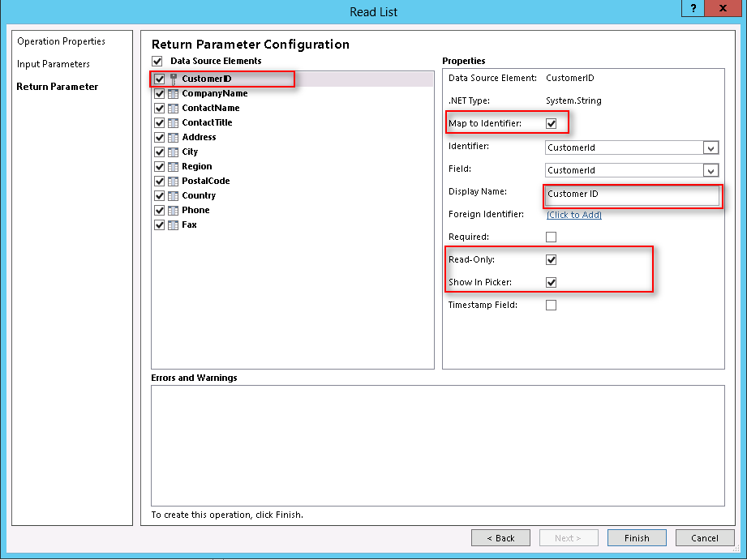Toggle the Show In Picker checkbox

click(x=552, y=282)
